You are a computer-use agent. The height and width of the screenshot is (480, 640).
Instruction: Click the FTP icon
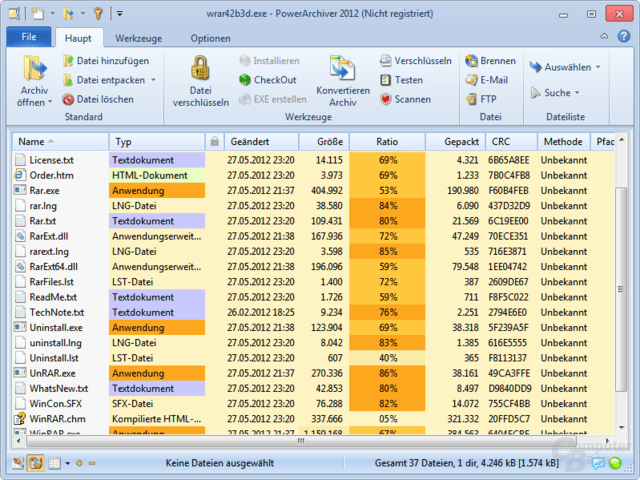pyautogui.click(x=471, y=99)
